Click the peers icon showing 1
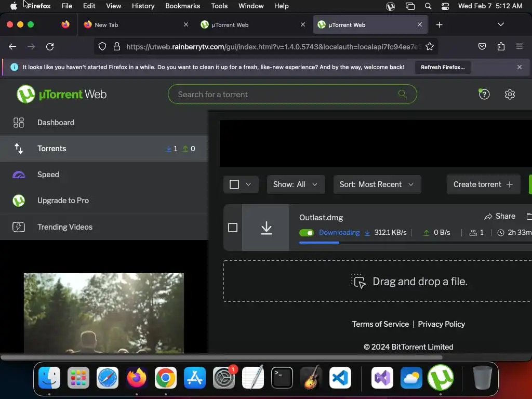Screen dimensions: 532x399 [x=473, y=233]
